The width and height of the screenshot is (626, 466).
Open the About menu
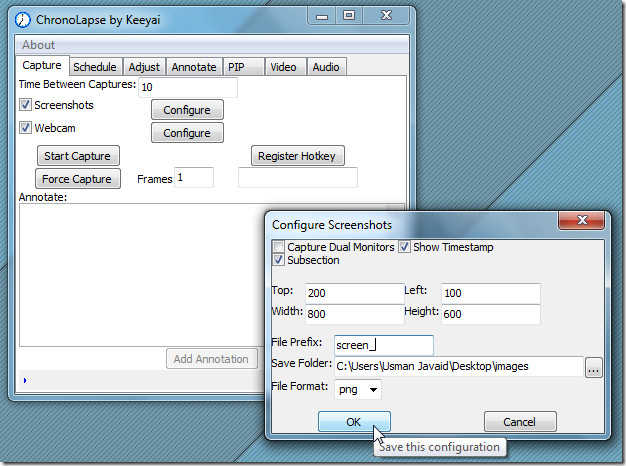coord(38,45)
